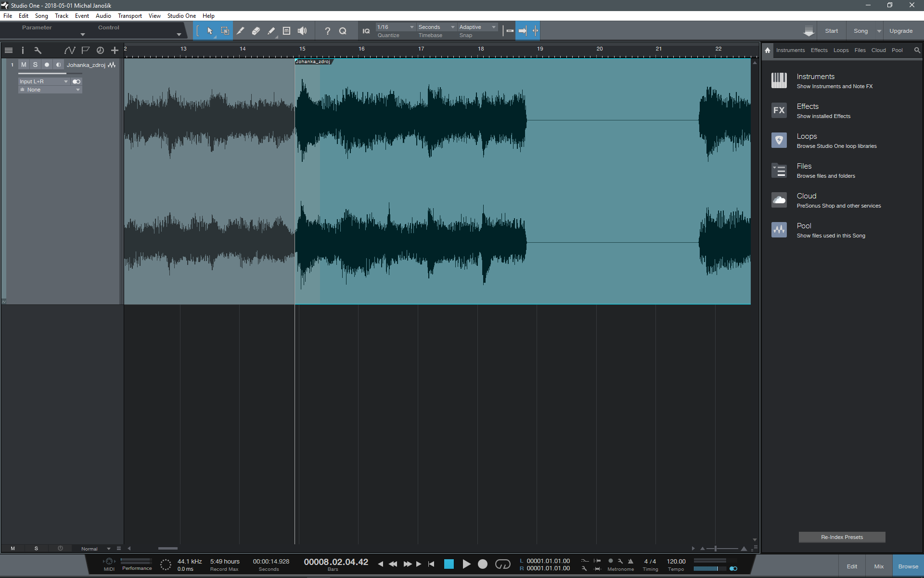
Task: Open the File menu
Action: (x=8, y=16)
